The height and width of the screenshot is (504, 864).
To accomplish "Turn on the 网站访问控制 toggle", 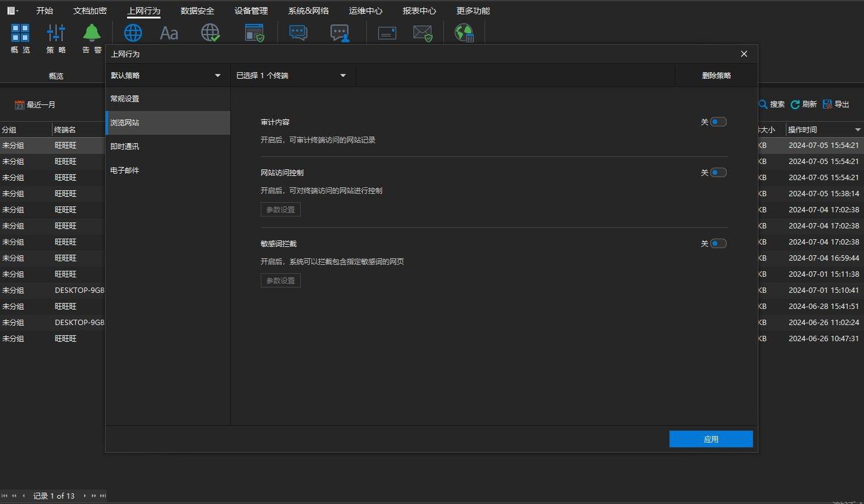I will click(718, 173).
